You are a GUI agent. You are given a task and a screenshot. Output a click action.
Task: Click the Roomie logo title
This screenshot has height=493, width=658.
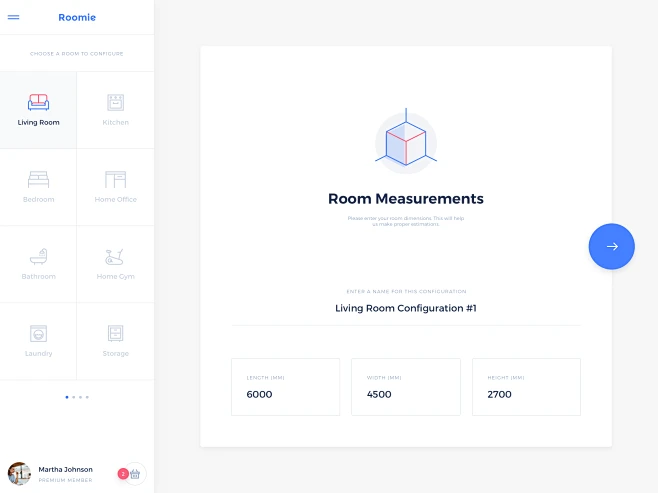click(x=77, y=17)
